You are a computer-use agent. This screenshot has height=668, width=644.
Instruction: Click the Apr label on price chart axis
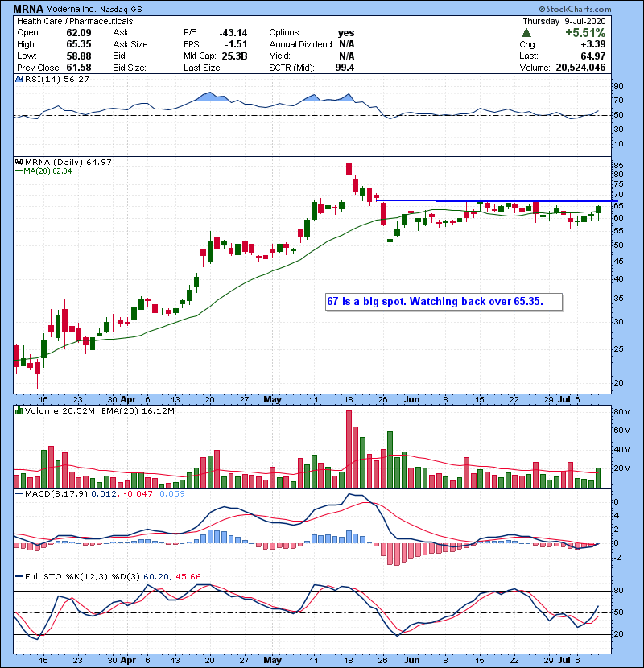pos(128,400)
